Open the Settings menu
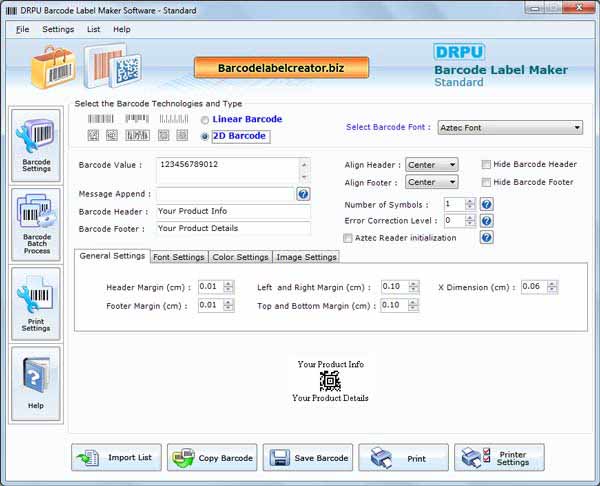The image size is (600, 486). 58,29
